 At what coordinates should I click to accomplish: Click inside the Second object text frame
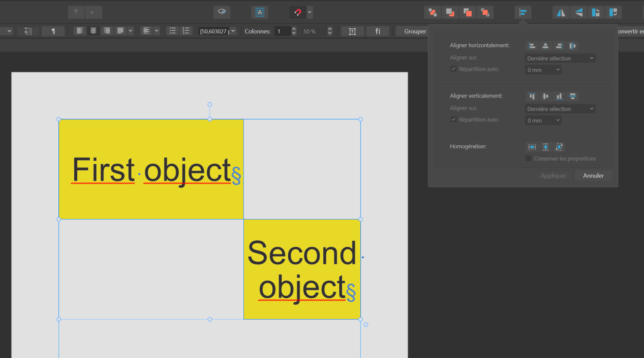(302, 269)
